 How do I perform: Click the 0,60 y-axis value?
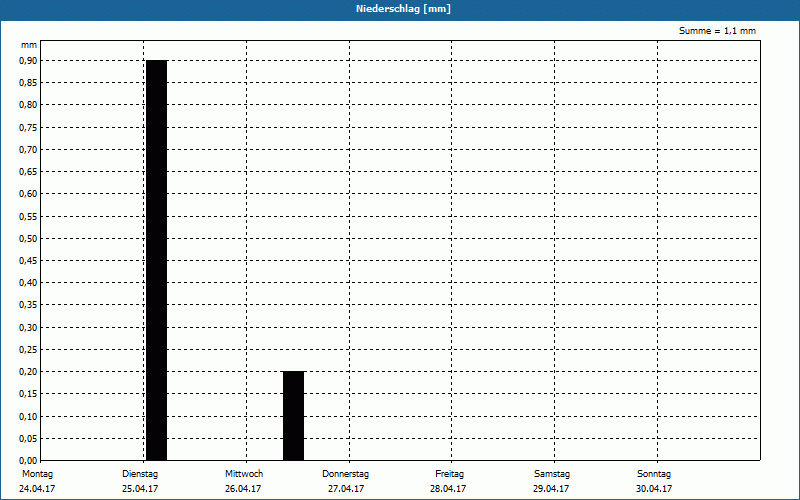coord(28,194)
